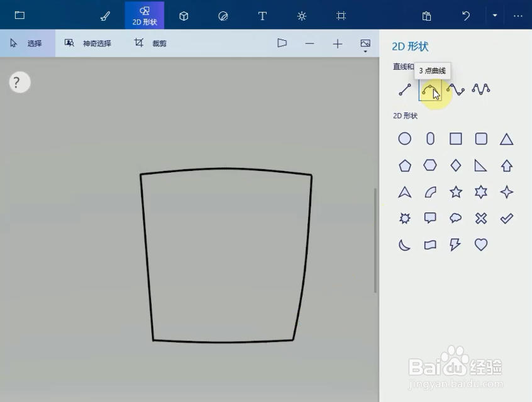Click the 选择 select button
Viewport: 532px width, 402px height.
click(28, 43)
